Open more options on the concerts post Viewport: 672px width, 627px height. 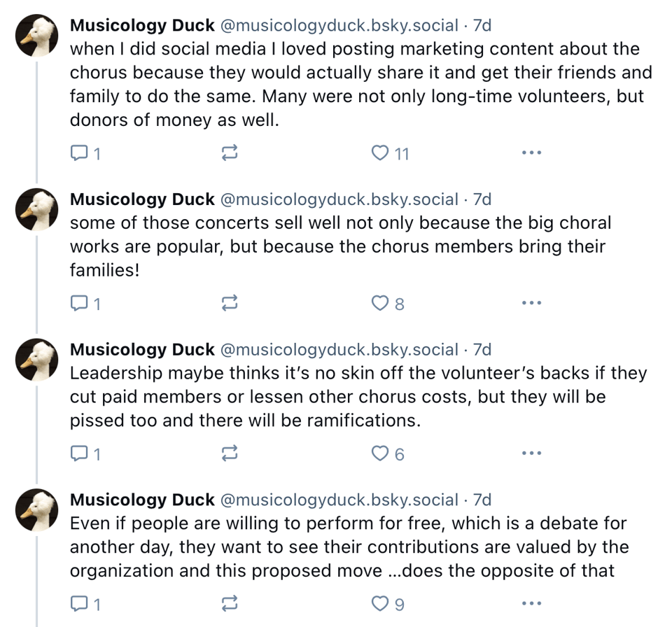(x=531, y=303)
